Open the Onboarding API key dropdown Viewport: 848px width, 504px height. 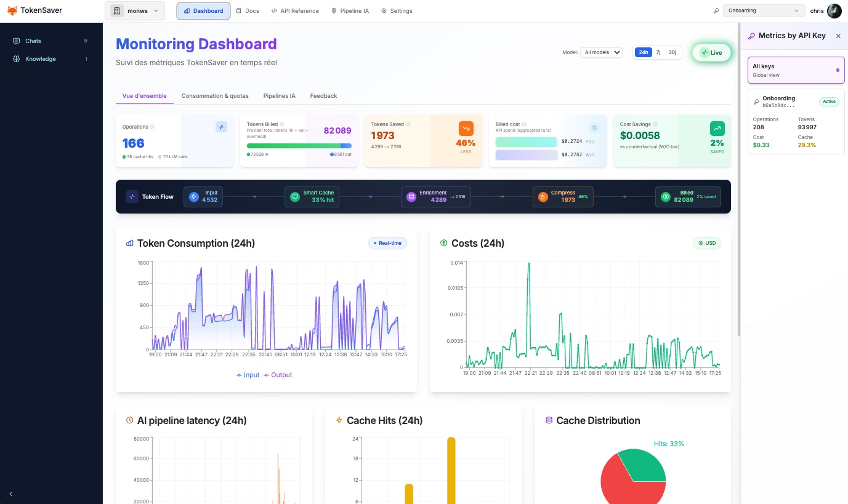coord(764,10)
